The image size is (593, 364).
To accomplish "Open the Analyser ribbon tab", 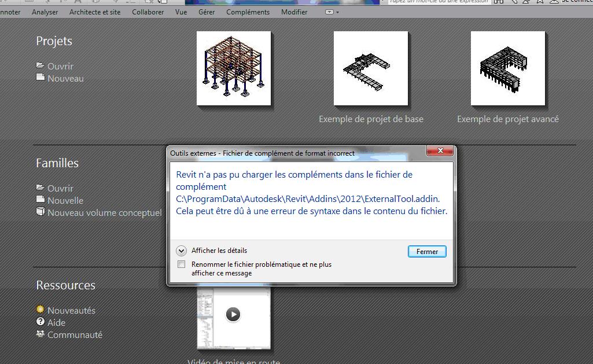I will click(x=45, y=12).
